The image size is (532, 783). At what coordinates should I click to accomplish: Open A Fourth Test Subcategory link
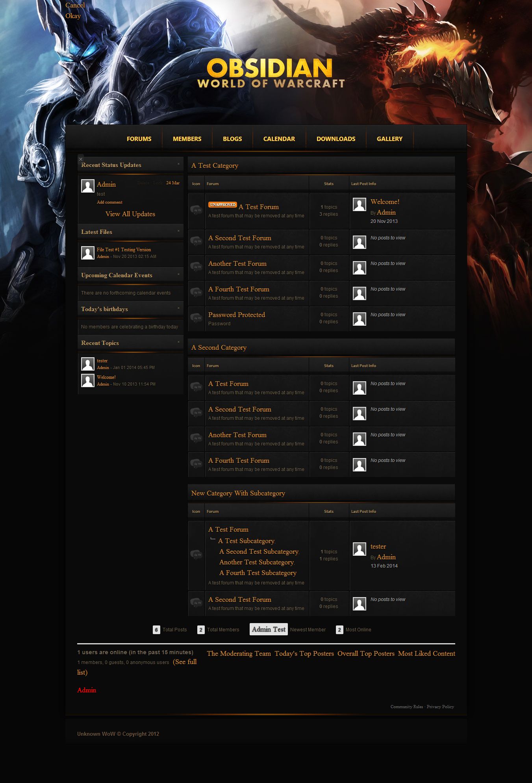point(258,573)
